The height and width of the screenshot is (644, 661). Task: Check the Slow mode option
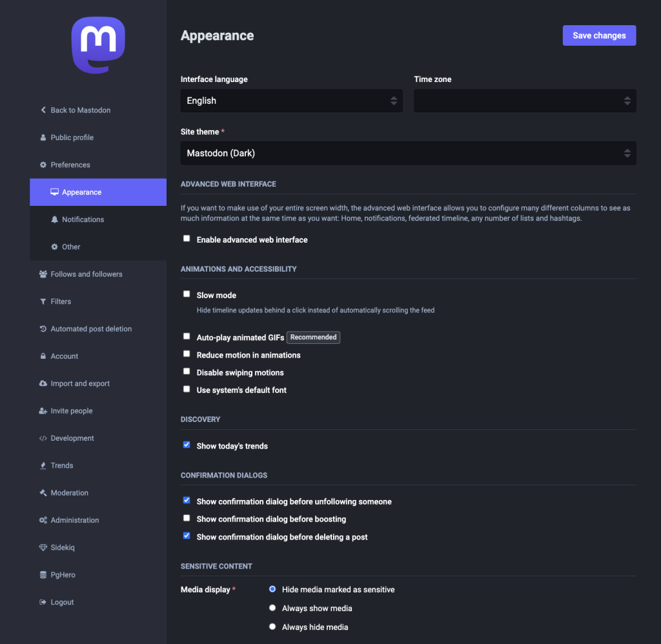(x=187, y=294)
